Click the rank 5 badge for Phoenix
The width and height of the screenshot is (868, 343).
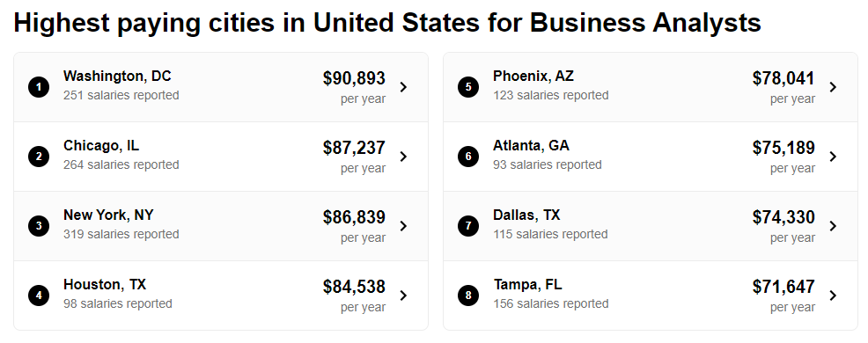point(468,87)
